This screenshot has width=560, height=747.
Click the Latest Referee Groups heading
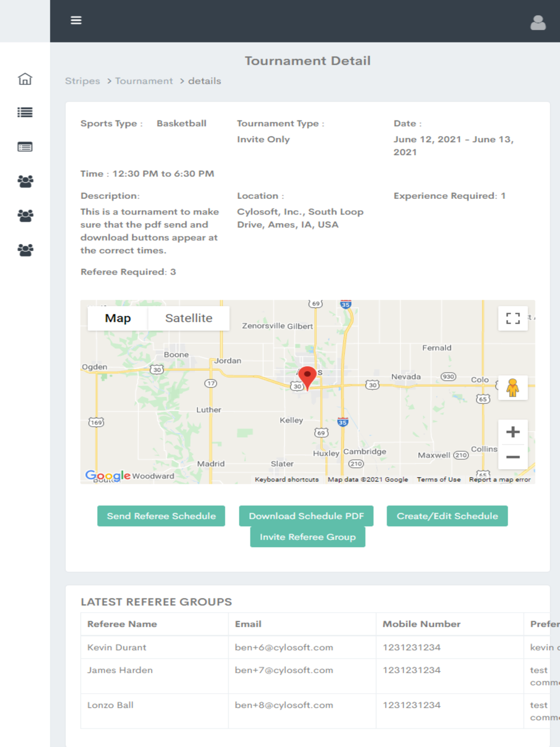point(156,602)
